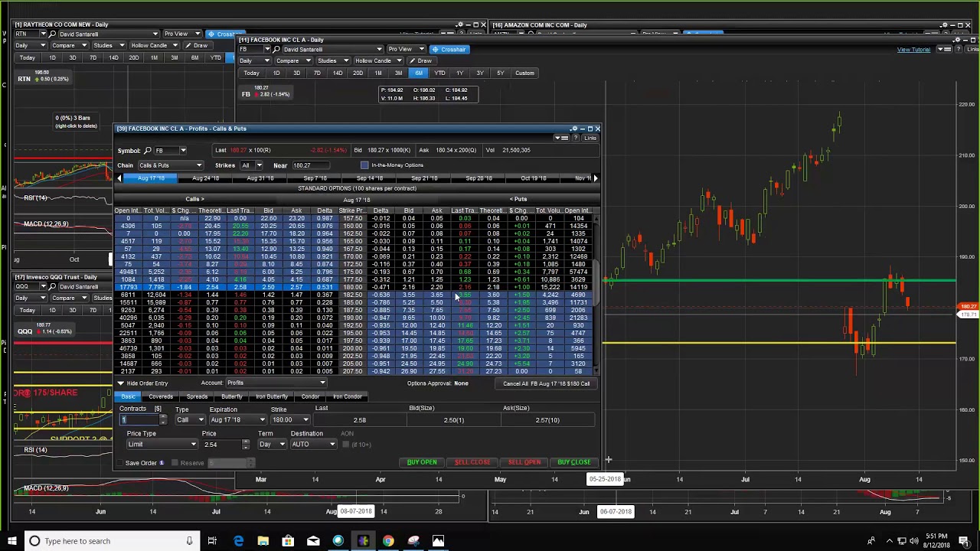
Task: Select the Aug 24 '18 expiration tab
Action: 206,178
